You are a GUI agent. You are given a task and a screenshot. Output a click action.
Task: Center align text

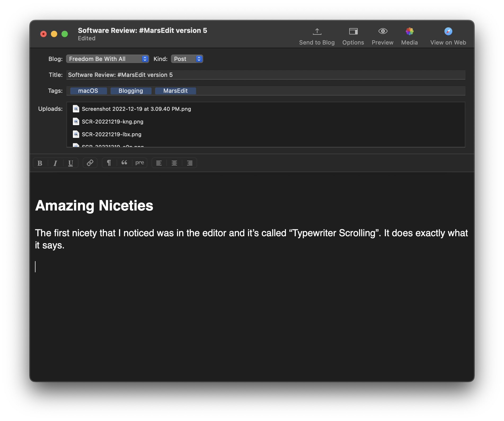pos(174,163)
